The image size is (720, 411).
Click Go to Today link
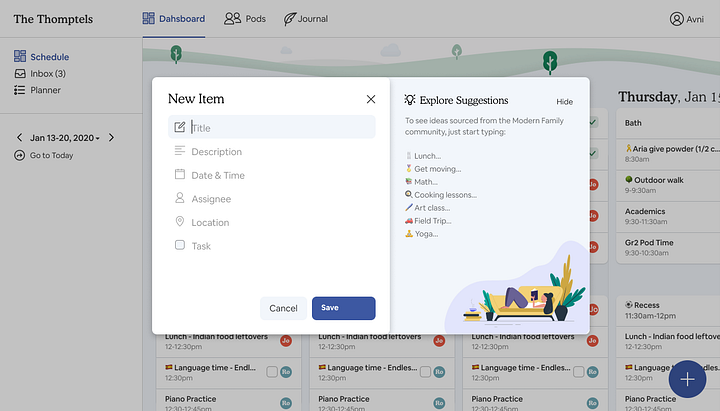44,155
